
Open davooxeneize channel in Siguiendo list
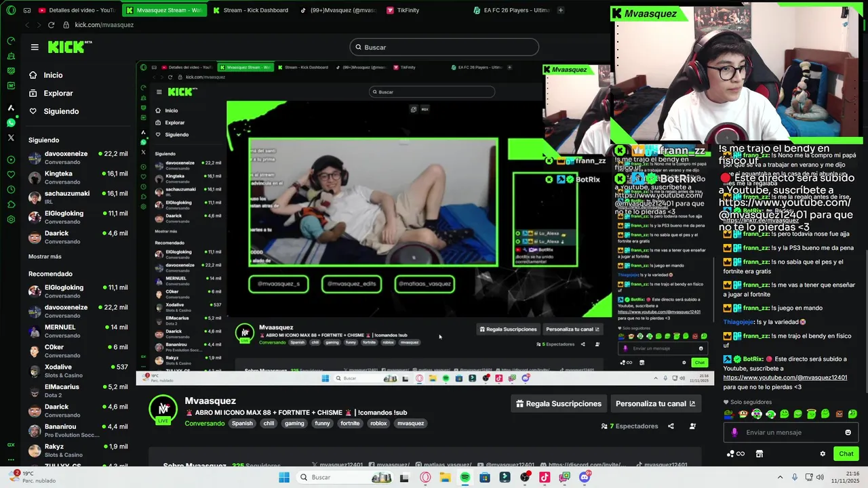(78, 158)
